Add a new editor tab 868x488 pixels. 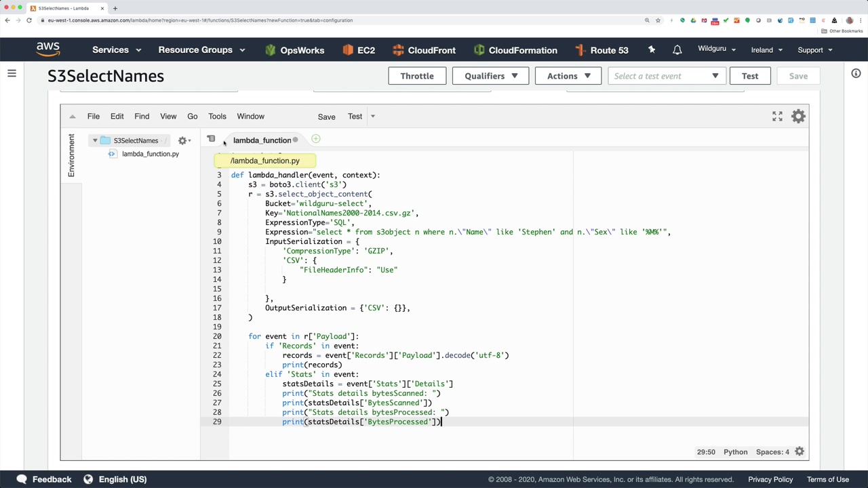click(x=315, y=140)
